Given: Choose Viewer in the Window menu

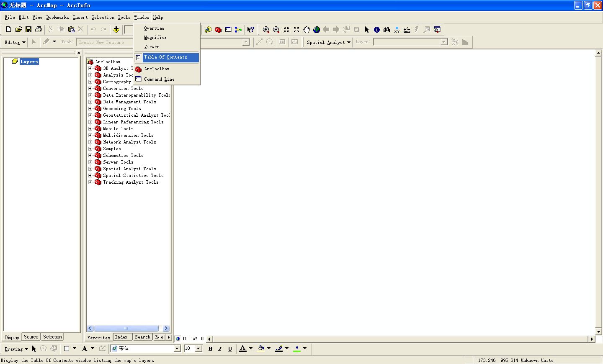Looking at the screenshot, I should click(x=167, y=46).
